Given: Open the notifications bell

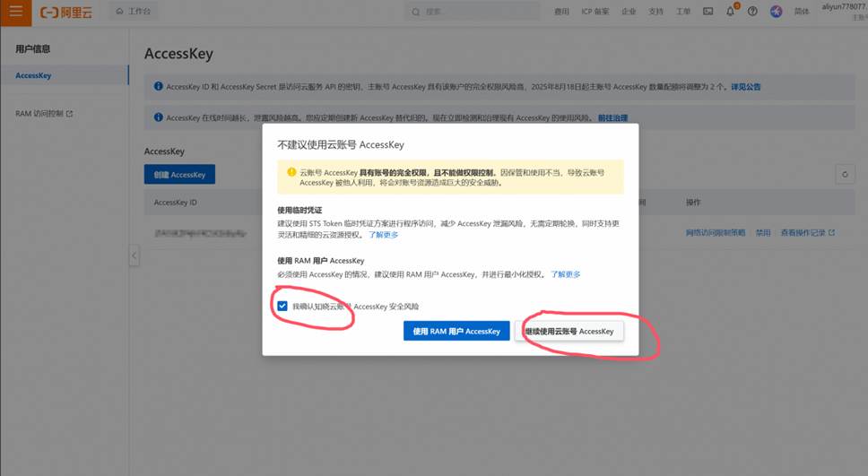Looking at the screenshot, I should (731, 12).
